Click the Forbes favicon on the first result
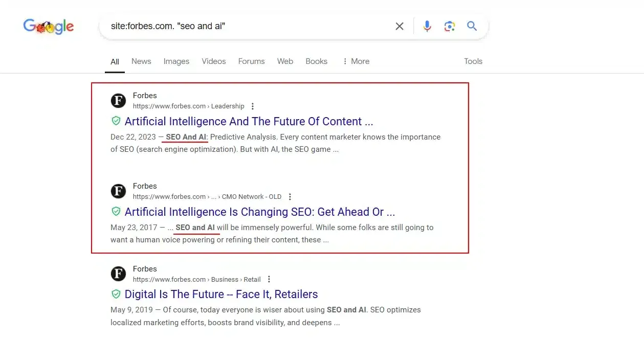This screenshot has height=340, width=644. tap(118, 101)
